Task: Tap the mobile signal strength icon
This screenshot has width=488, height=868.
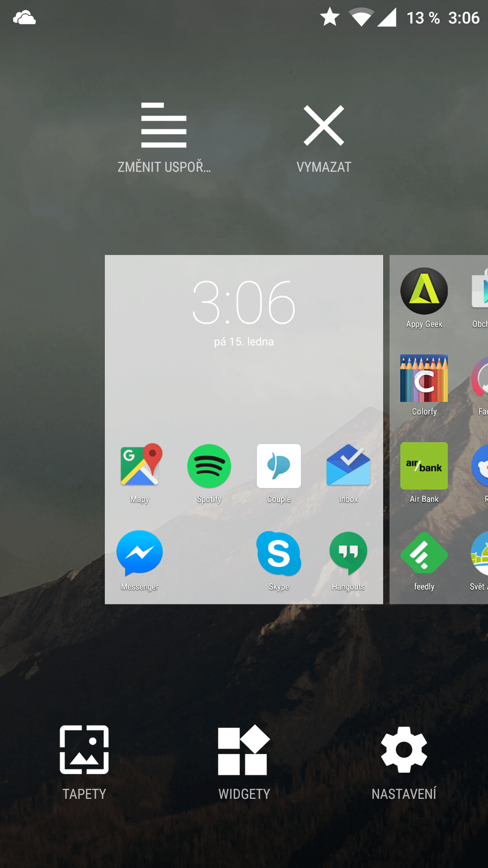Action: 387,17
